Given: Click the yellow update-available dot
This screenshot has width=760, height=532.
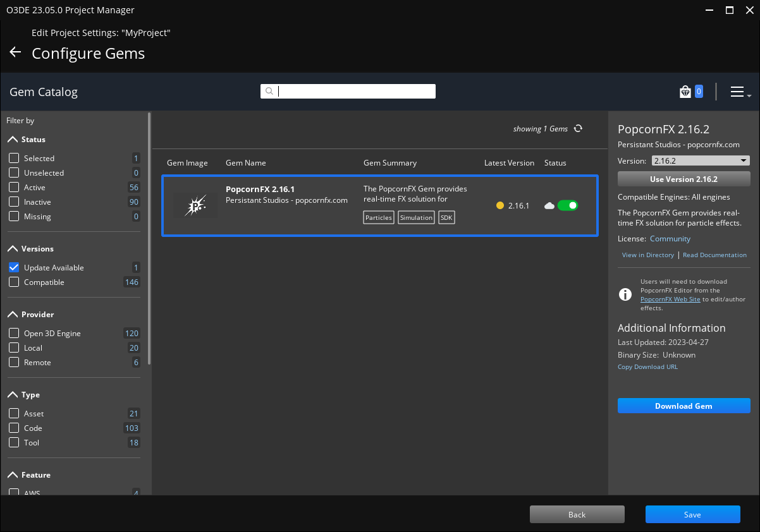Looking at the screenshot, I should coord(500,205).
